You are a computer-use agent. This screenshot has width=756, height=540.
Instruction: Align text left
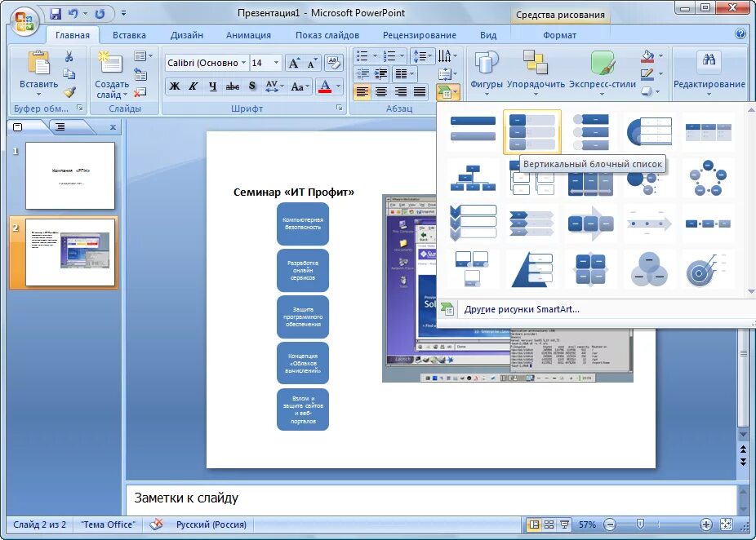(362, 91)
